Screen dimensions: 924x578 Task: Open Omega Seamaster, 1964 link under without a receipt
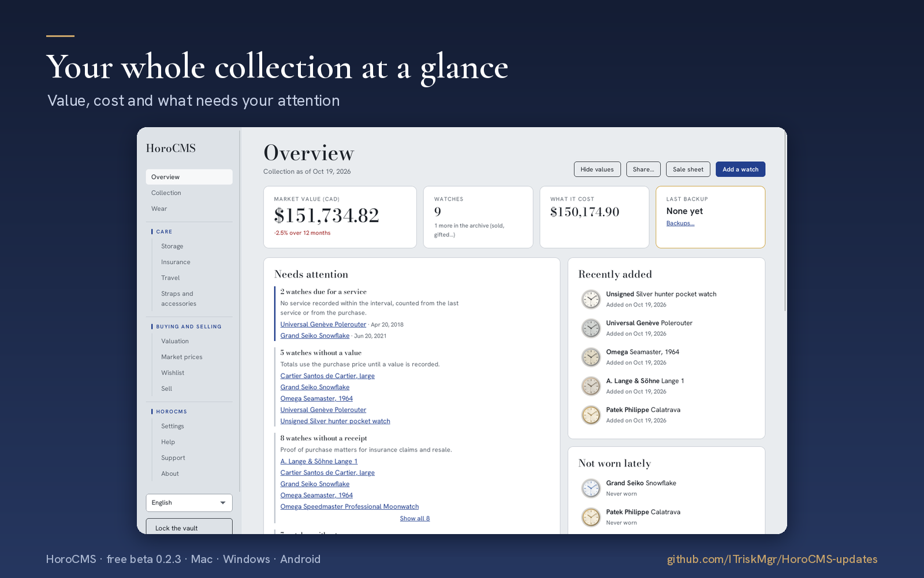coord(316,495)
